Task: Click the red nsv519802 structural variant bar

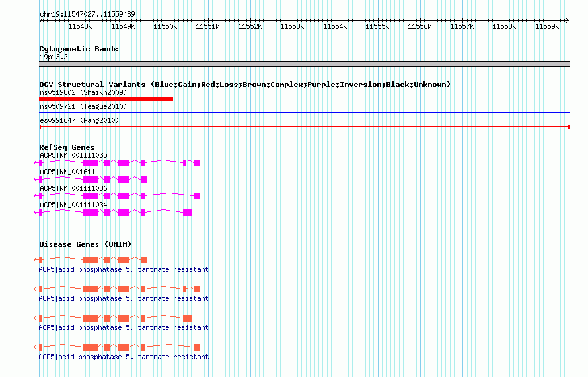Action: point(106,99)
